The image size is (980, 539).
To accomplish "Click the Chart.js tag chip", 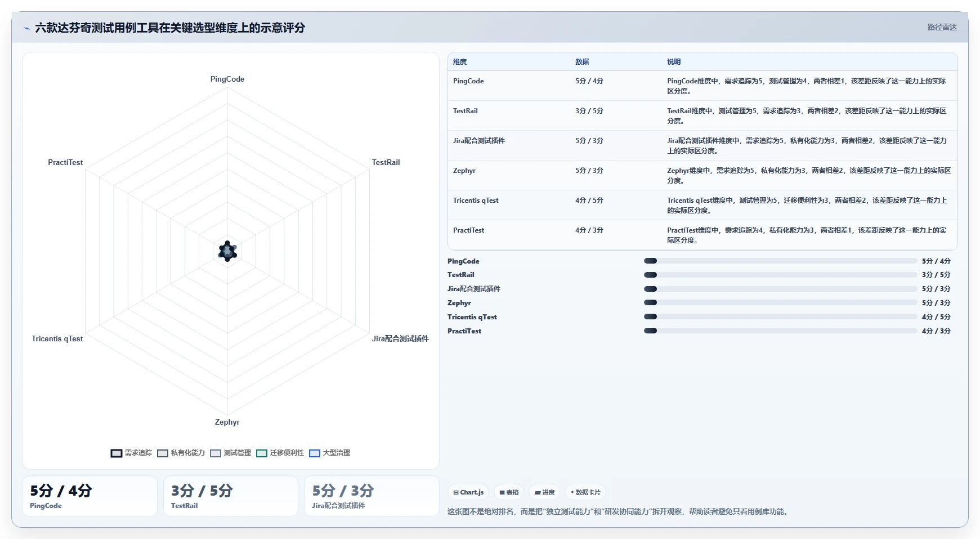I will coord(468,492).
